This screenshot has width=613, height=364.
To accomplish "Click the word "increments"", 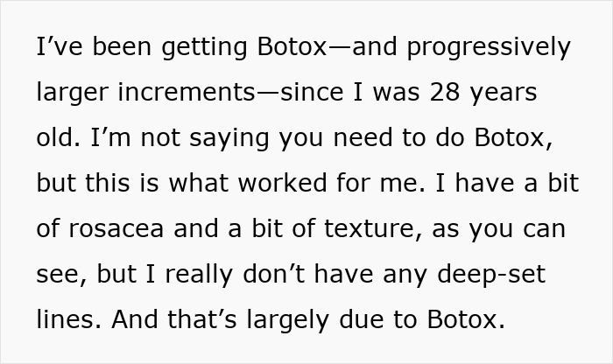I will [186, 92].
